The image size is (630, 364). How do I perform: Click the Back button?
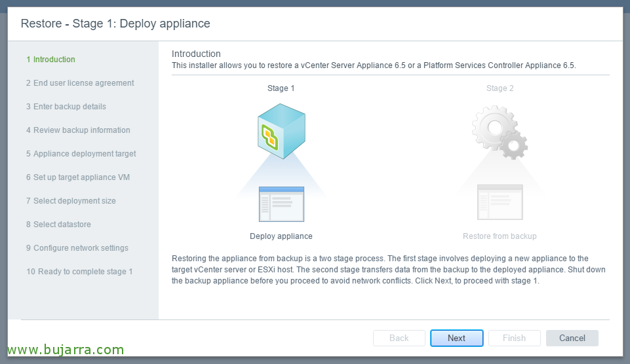click(x=399, y=338)
